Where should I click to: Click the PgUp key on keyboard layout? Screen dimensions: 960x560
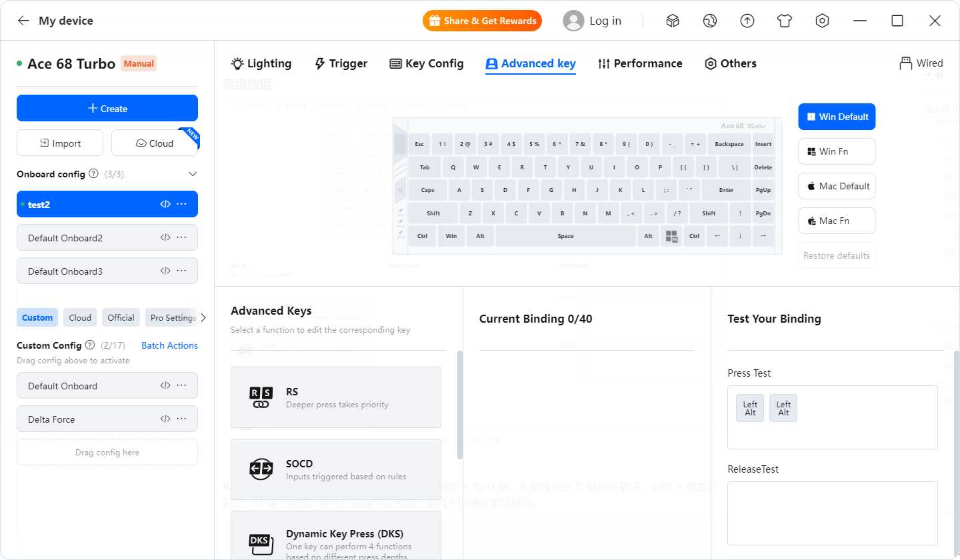click(763, 190)
